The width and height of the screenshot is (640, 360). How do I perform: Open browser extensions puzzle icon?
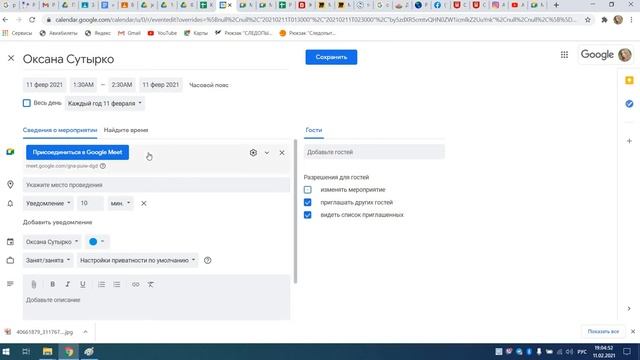604,20
